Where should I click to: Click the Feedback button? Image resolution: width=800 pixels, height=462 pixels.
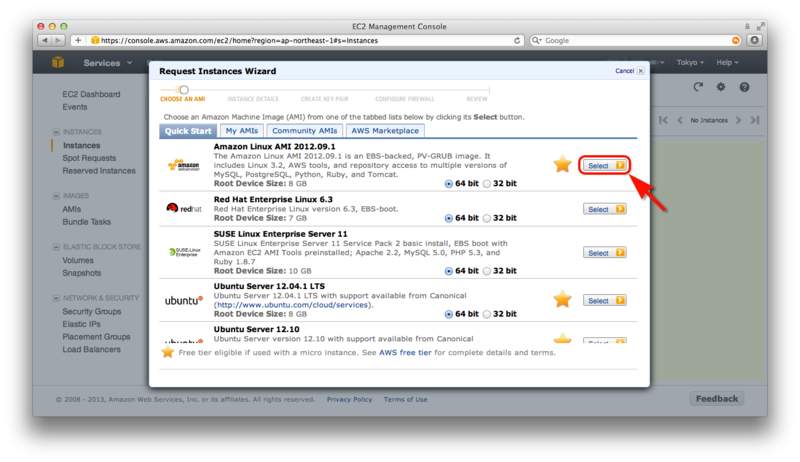pos(717,399)
